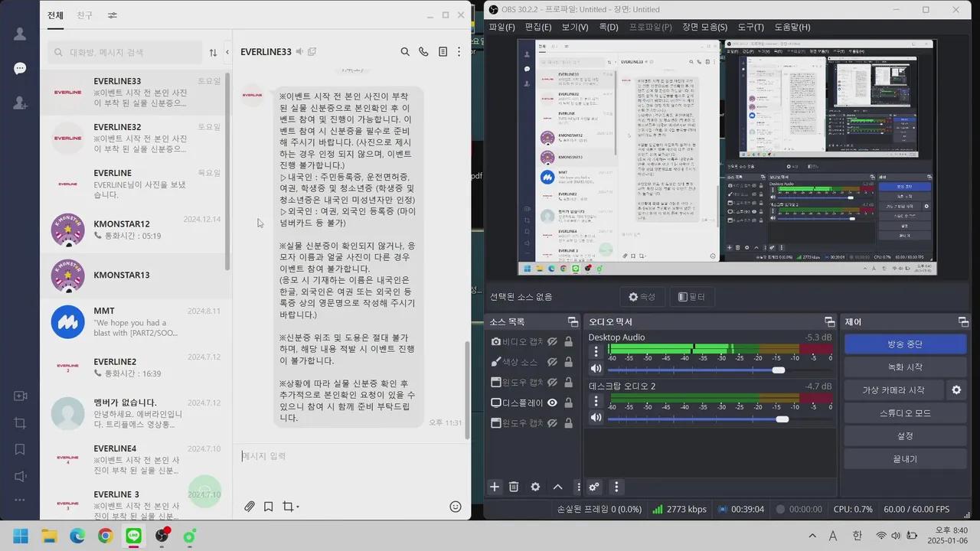Attach a file with the paperclip icon
Viewport: 980px width, 551px height.
coord(250,507)
